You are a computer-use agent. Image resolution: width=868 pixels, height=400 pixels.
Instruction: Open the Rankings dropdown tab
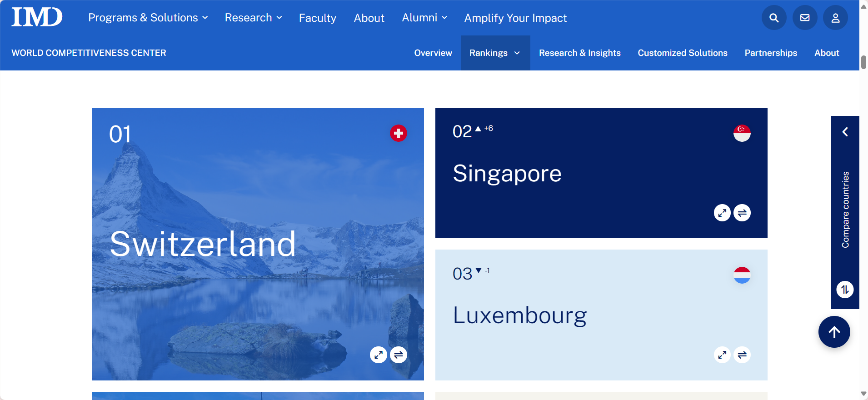[495, 53]
